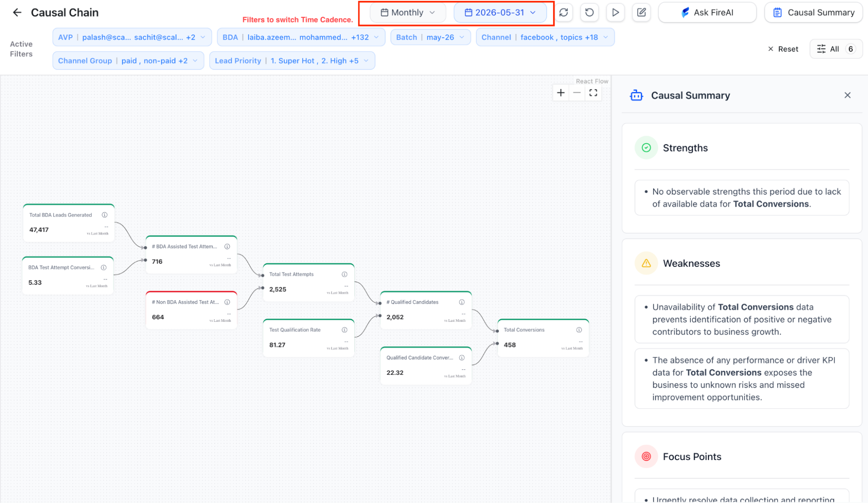Viewport: 868px width, 503px height.
Task: Open the All filters button
Action: (836, 49)
